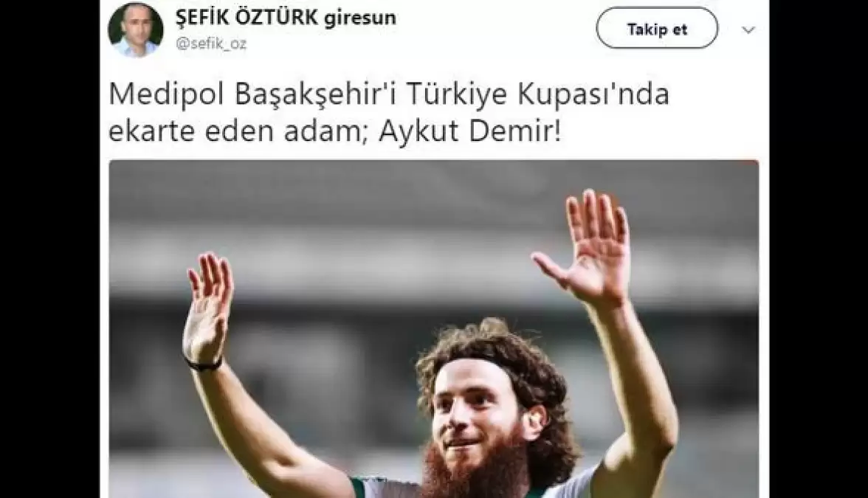Open the tweet options chevron menu
Image resolution: width=868 pixels, height=498 pixels.
748,30
